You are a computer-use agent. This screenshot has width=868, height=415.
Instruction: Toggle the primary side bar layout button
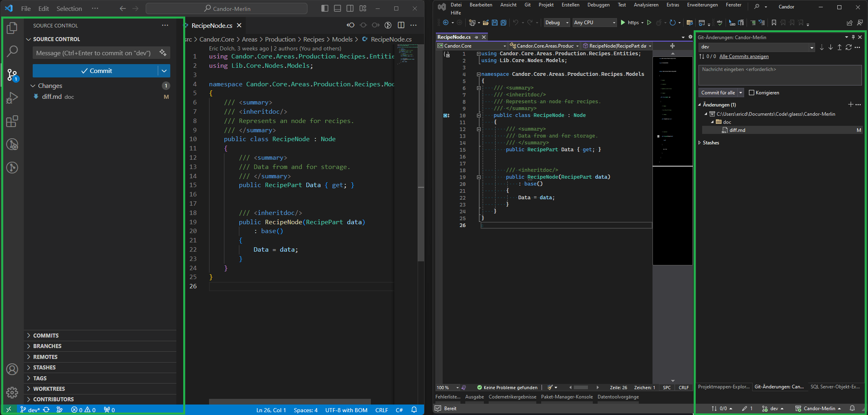point(324,8)
